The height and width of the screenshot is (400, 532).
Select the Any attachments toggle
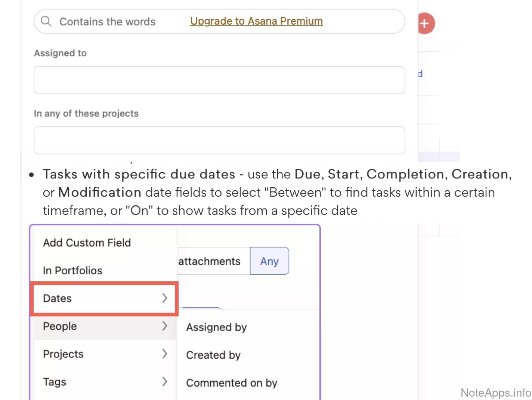(x=269, y=261)
